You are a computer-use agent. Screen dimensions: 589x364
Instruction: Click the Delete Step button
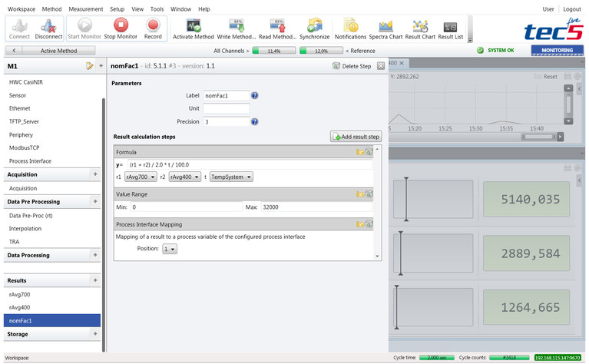point(352,66)
